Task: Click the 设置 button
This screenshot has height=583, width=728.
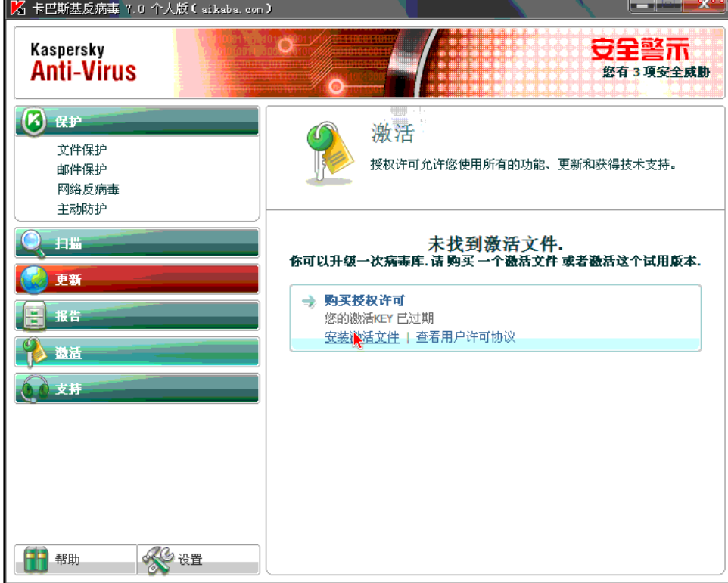Action: click(198, 560)
